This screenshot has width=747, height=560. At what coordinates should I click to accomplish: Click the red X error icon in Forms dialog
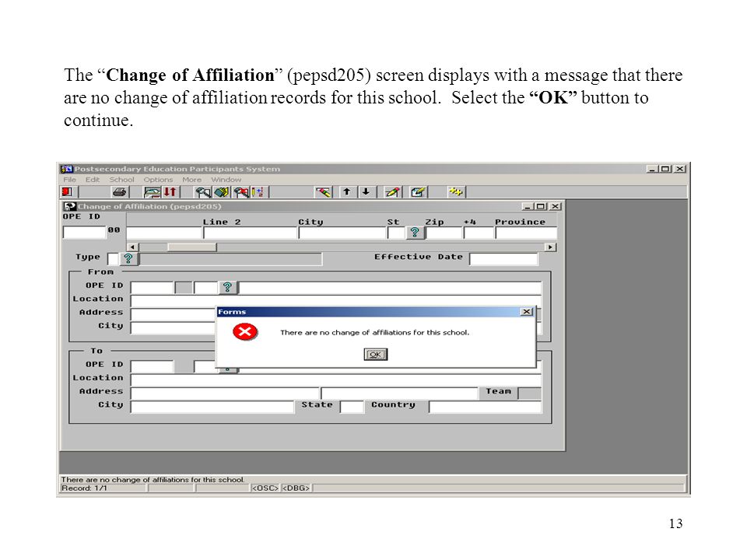click(x=245, y=332)
